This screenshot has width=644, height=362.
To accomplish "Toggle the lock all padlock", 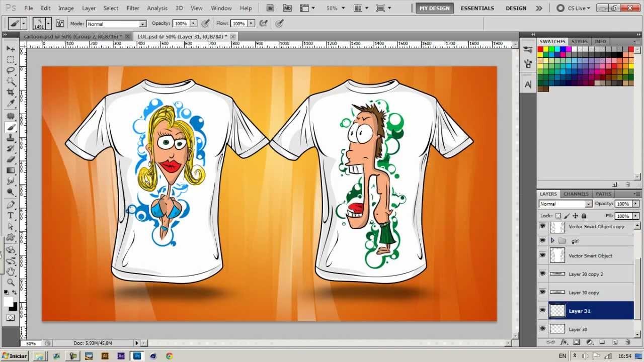I will (x=584, y=216).
